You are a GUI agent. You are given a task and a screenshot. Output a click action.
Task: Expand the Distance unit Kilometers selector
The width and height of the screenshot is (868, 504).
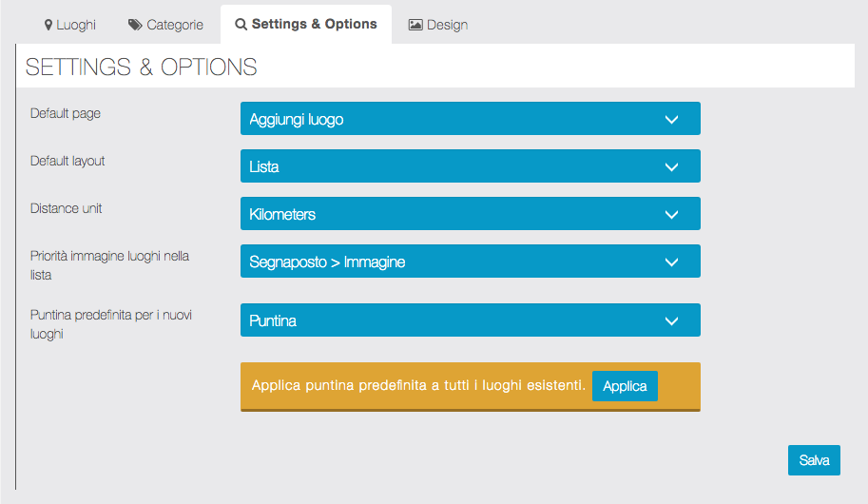point(470,214)
